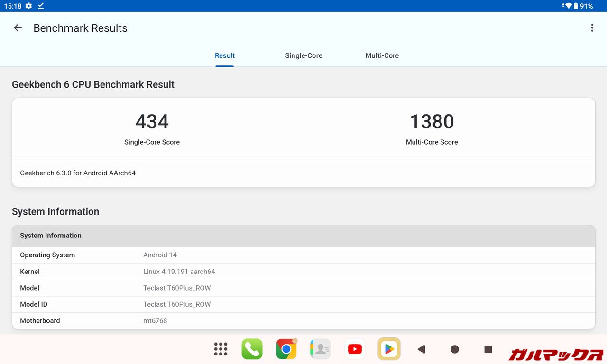Launch the Phone app from taskbar
The image size is (607, 364).
[x=252, y=349]
